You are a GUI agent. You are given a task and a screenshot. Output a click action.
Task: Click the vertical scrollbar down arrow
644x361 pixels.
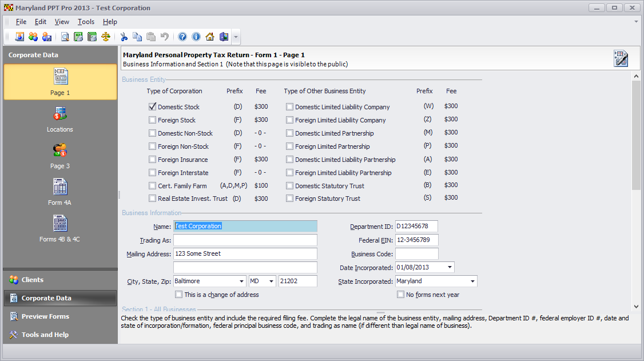(x=636, y=307)
